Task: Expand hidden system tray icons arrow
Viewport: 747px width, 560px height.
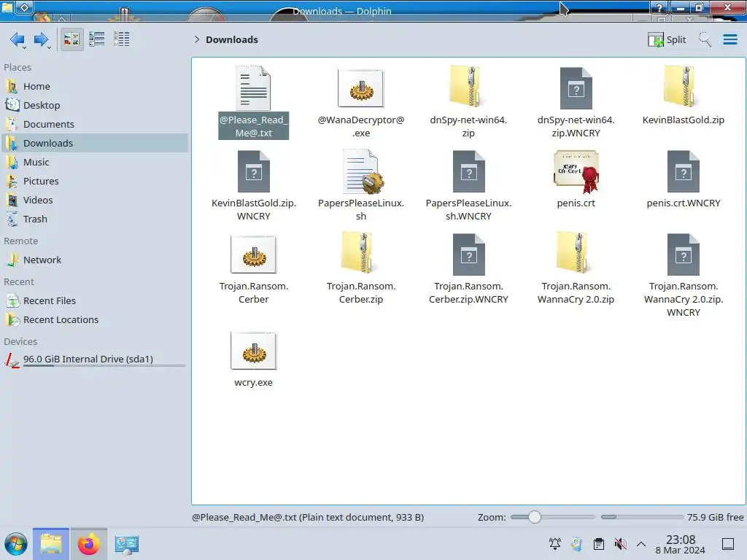Action: [x=641, y=544]
